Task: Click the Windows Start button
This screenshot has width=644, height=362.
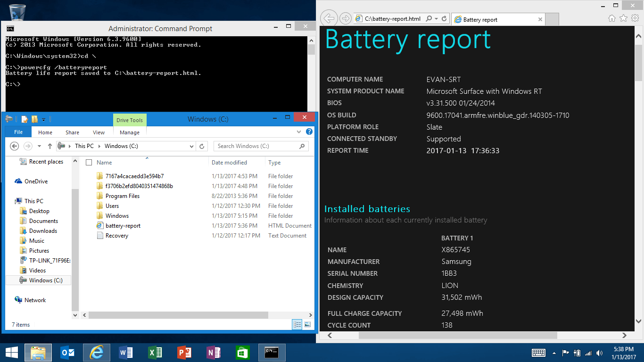Action: tap(11, 353)
